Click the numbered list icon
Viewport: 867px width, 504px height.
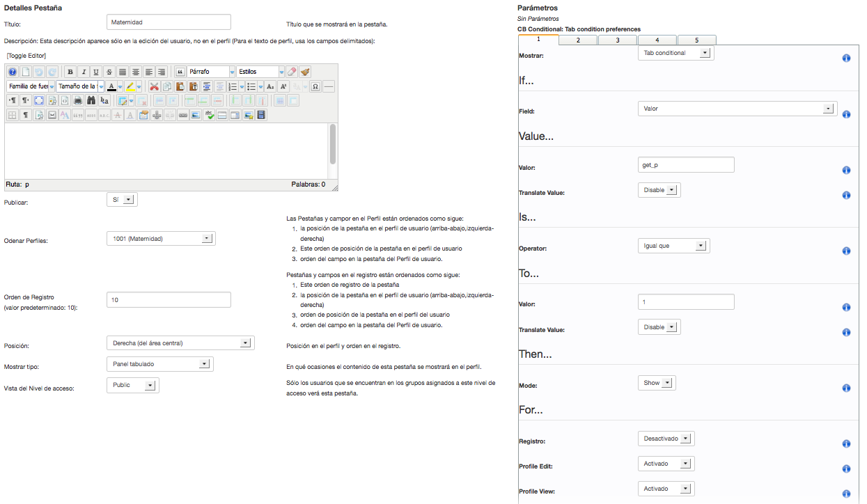[233, 87]
